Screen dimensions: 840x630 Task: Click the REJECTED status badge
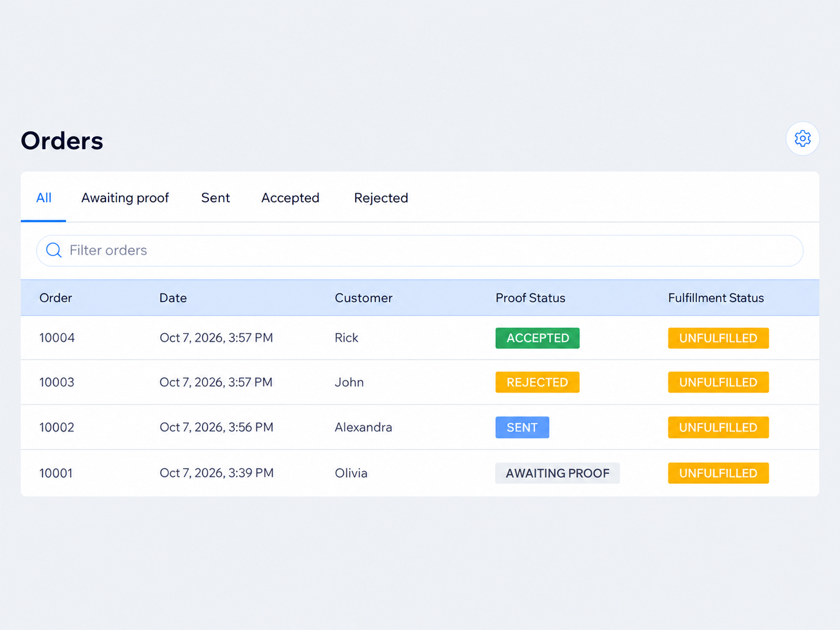pyautogui.click(x=537, y=382)
